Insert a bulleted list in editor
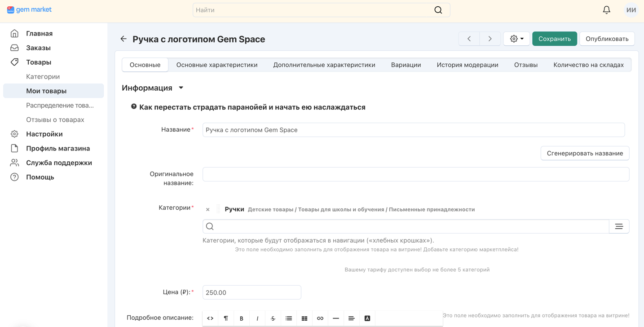The image size is (644, 327). 289,318
